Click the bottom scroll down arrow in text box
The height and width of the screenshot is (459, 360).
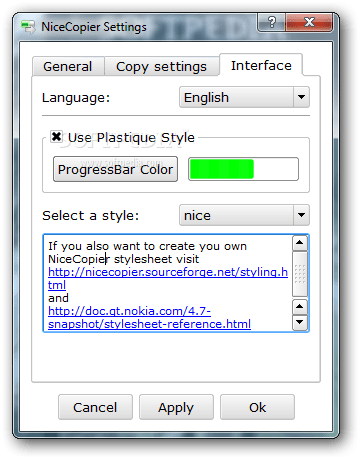(300, 322)
